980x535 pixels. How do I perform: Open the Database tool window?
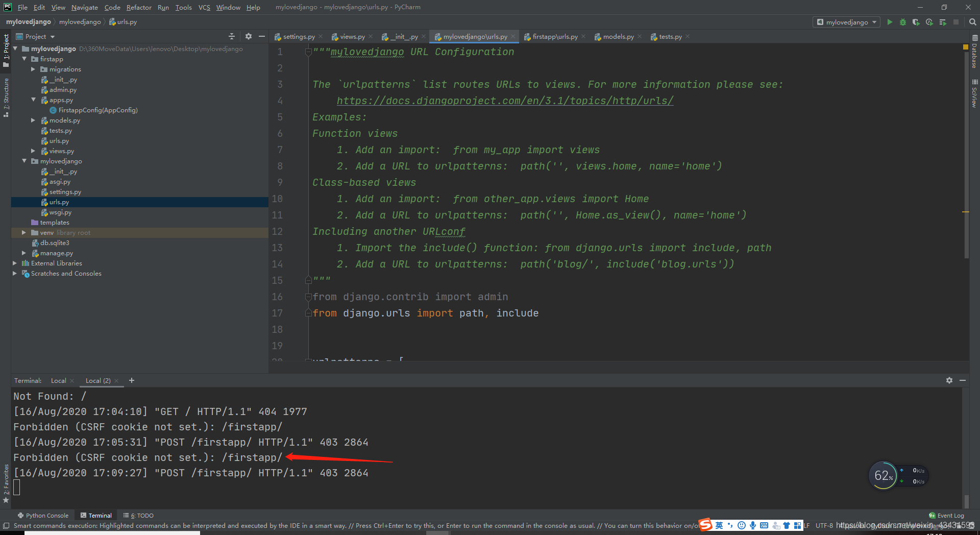pyautogui.click(x=974, y=52)
